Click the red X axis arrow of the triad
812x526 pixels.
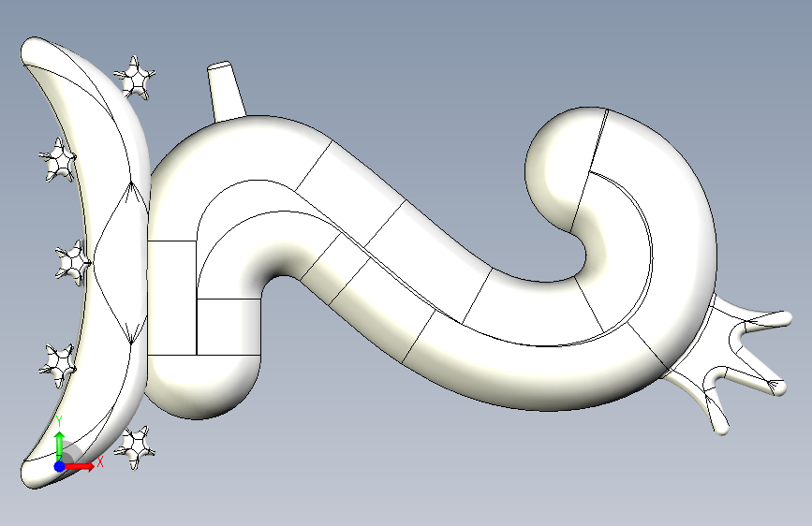(81, 466)
